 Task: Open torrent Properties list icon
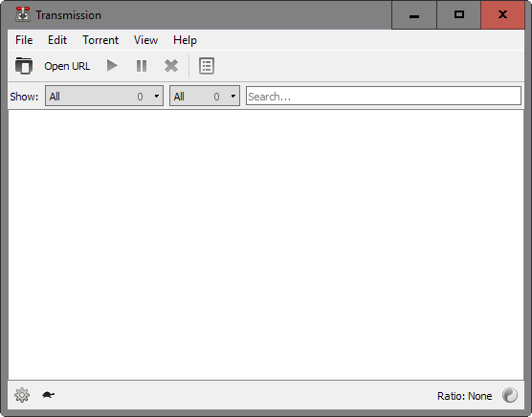(x=207, y=66)
